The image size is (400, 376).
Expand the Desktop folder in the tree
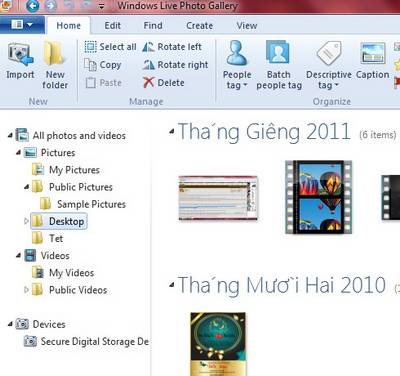26,221
